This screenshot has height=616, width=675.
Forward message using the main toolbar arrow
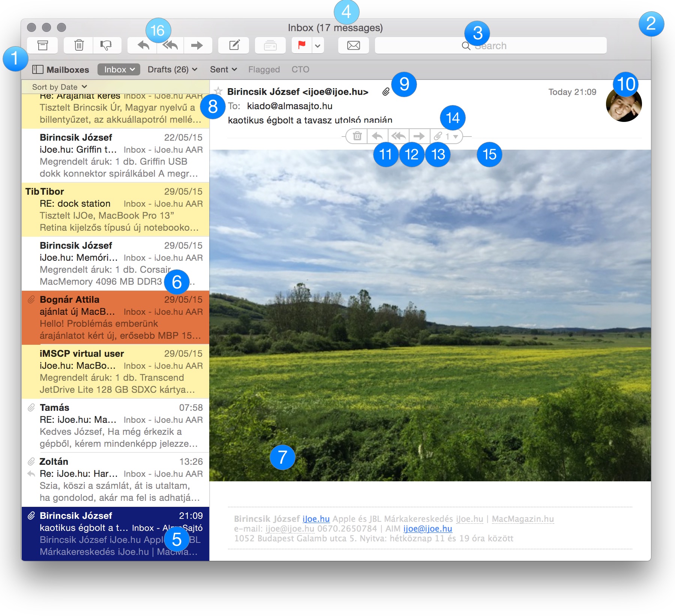pyautogui.click(x=197, y=45)
